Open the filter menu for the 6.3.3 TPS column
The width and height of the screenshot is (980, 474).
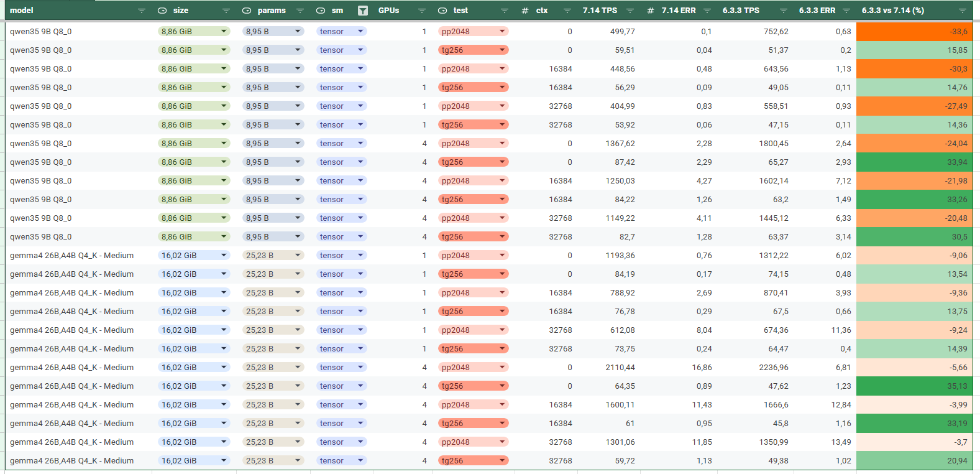[x=784, y=11]
